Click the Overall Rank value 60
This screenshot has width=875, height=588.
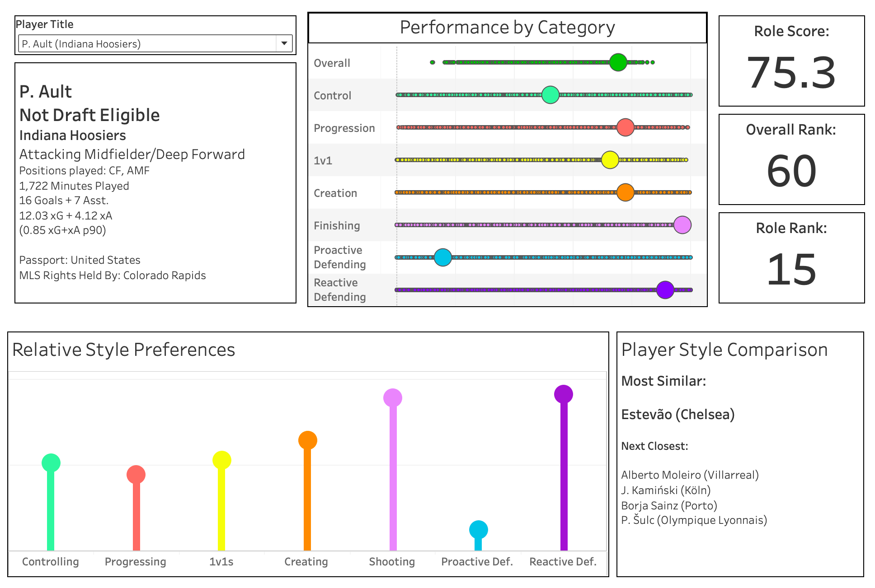tap(791, 171)
